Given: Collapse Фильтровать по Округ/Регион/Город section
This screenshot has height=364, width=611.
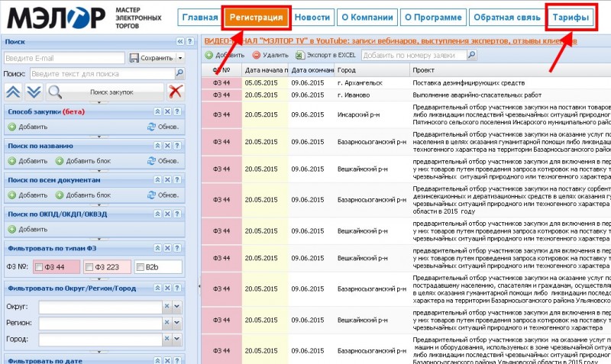Looking at the screenshot, I should (157, 288).
